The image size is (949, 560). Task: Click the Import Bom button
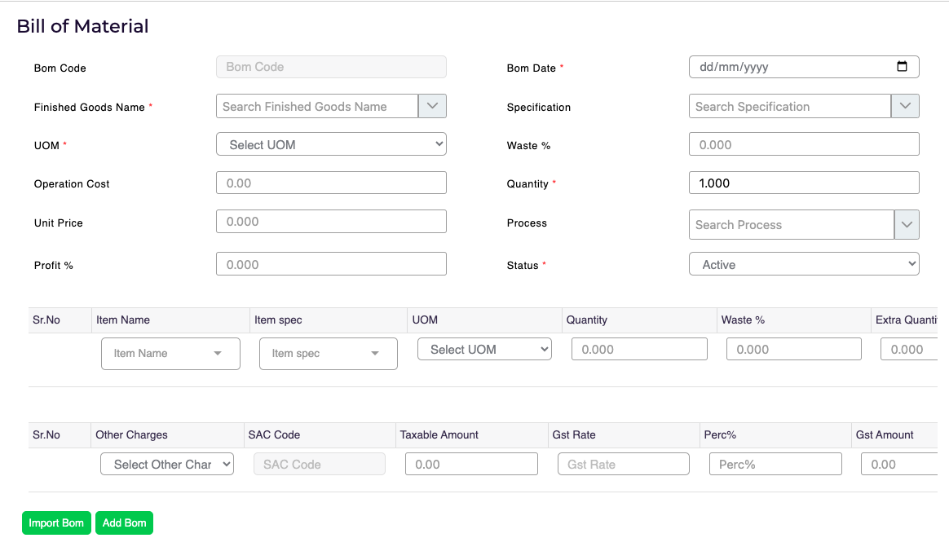tap(56, 523)
